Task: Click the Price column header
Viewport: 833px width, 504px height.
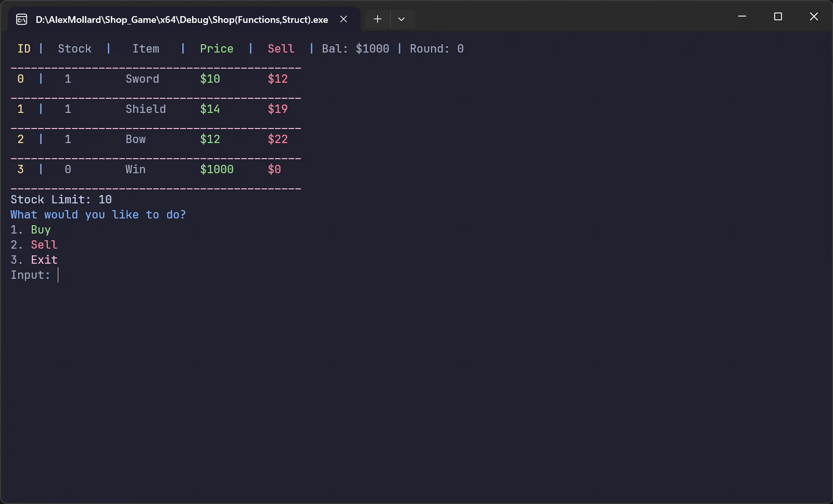Action: [217, 49]
